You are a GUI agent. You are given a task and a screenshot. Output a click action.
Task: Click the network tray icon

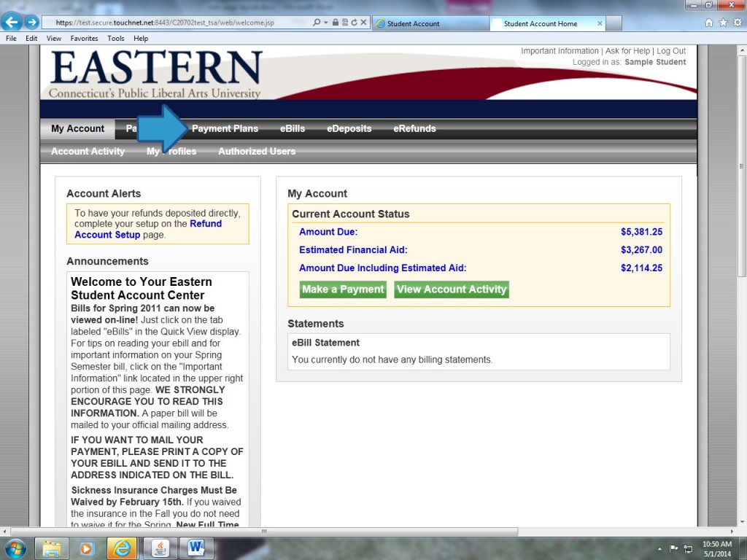[688, 548]
